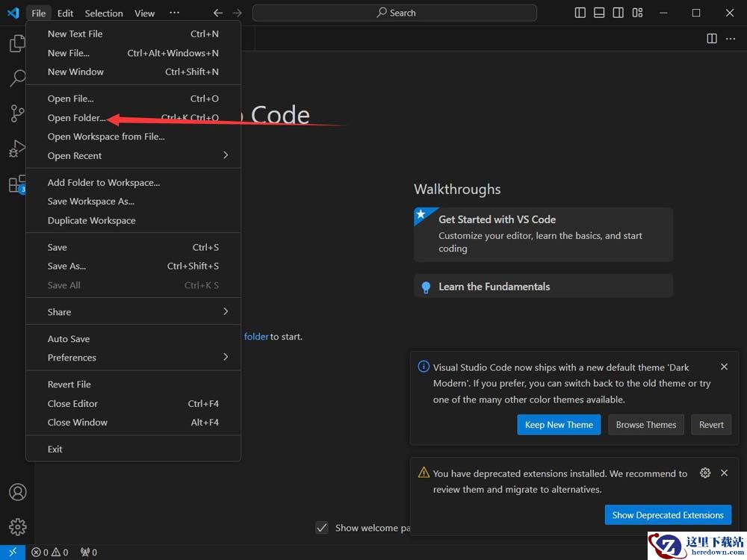747x560 pixels.
Task: Open the overflow menu ellipsis in menu bar
Action: tap(174, 13)
